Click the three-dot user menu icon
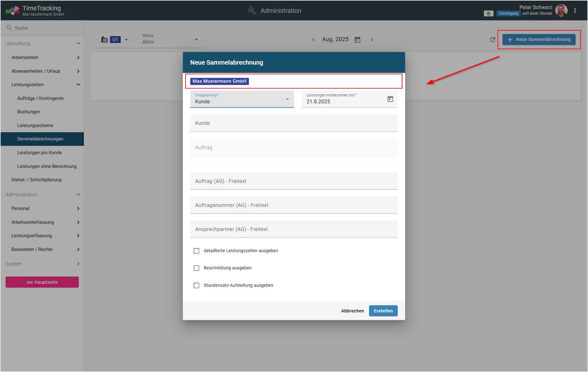Screen dimensions: 588x372 click(x=575, y=11)
